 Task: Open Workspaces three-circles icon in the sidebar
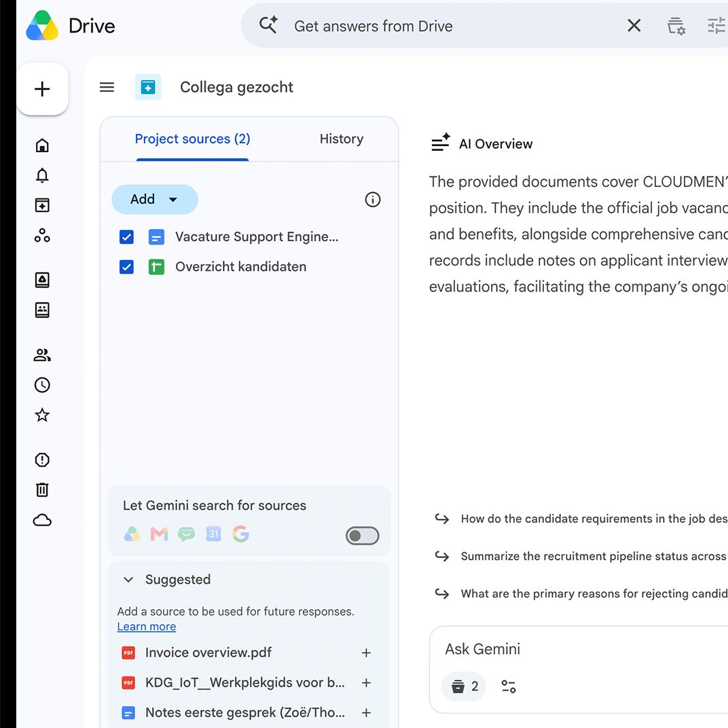click(42, 236)
